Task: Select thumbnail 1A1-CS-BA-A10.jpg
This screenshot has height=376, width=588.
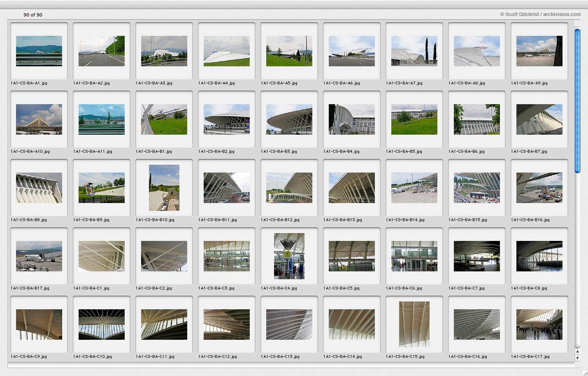Action: [39, 119]
